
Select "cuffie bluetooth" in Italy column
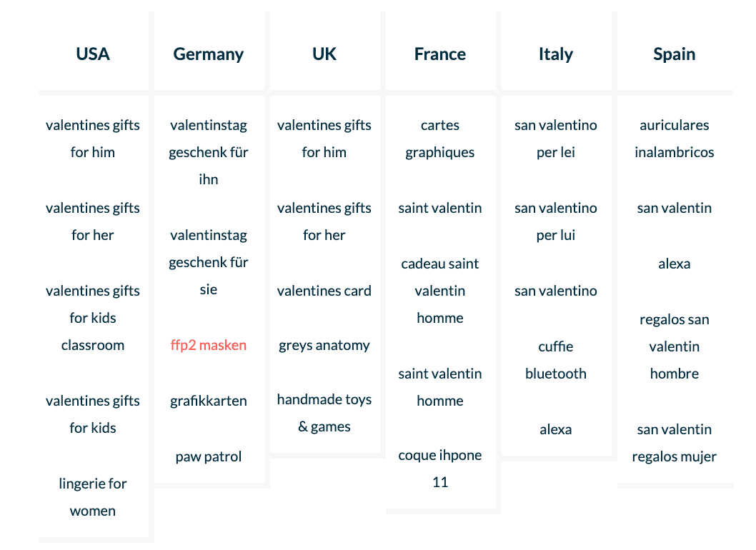pyautogui.click(x=556, y=360)
